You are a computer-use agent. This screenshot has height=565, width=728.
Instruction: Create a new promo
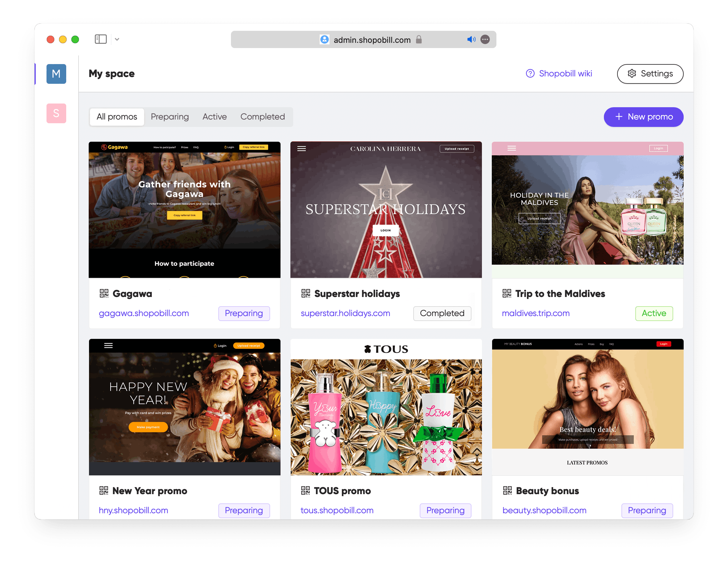point(643,117)
